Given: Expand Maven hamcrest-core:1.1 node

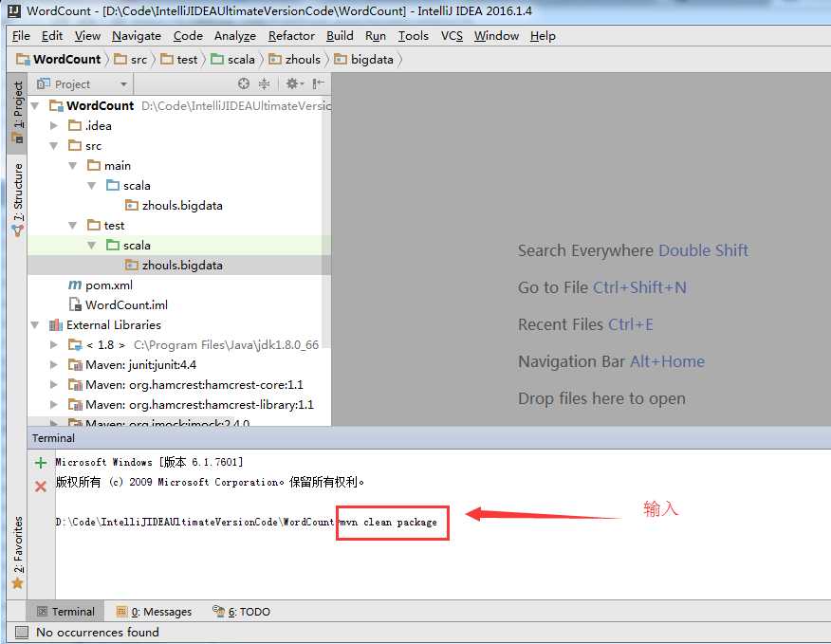Looking at the screenshot, I should (53, 385).
